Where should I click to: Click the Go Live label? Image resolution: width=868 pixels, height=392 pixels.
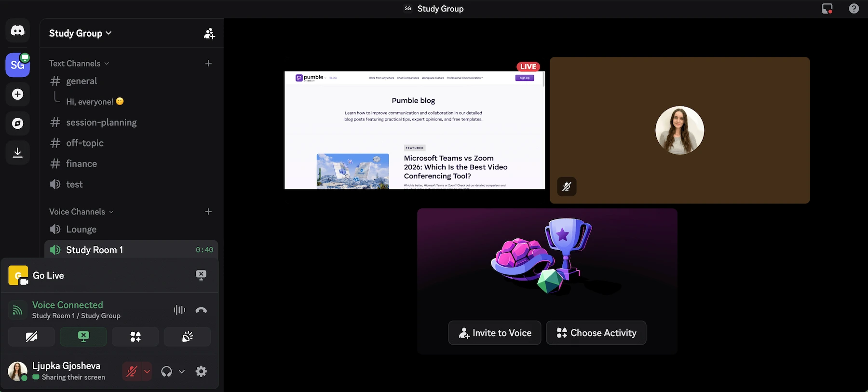(48, 275)
